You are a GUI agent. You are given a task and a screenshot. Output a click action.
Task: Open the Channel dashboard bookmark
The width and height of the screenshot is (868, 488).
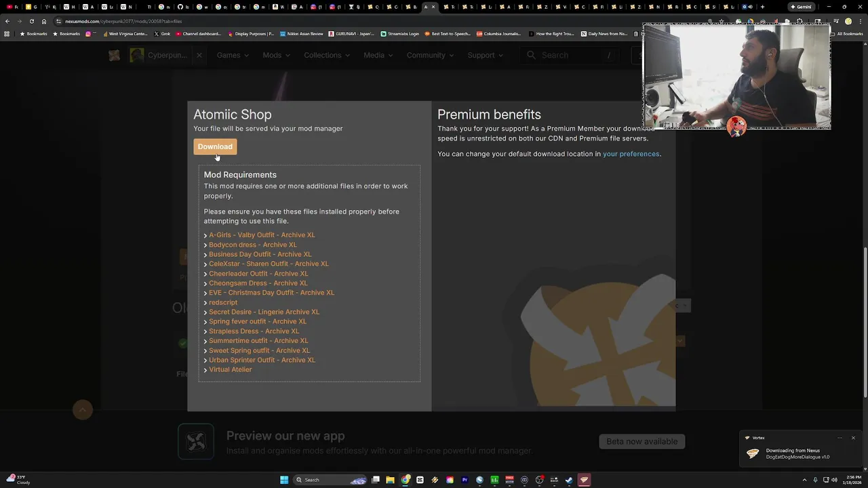[198, 33]
